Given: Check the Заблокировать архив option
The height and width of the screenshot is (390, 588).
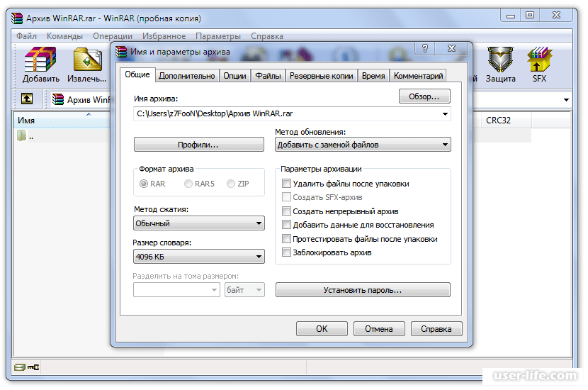Looking at the screenshot, I should click(286, 252).
